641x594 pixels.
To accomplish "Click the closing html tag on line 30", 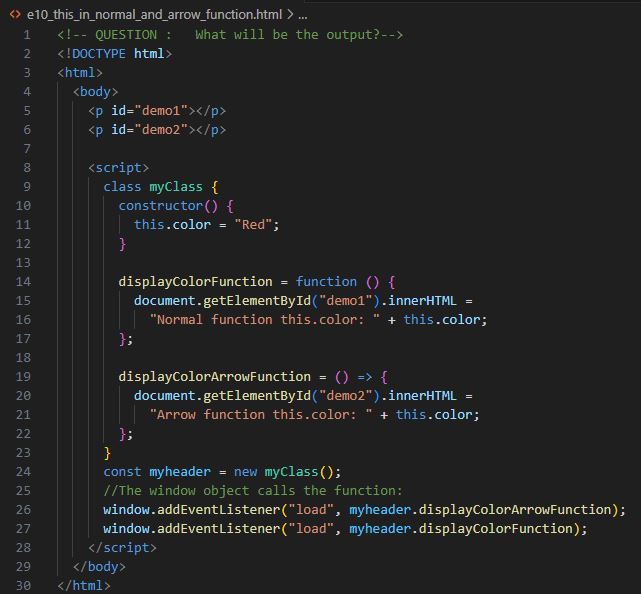I will 84,586.
